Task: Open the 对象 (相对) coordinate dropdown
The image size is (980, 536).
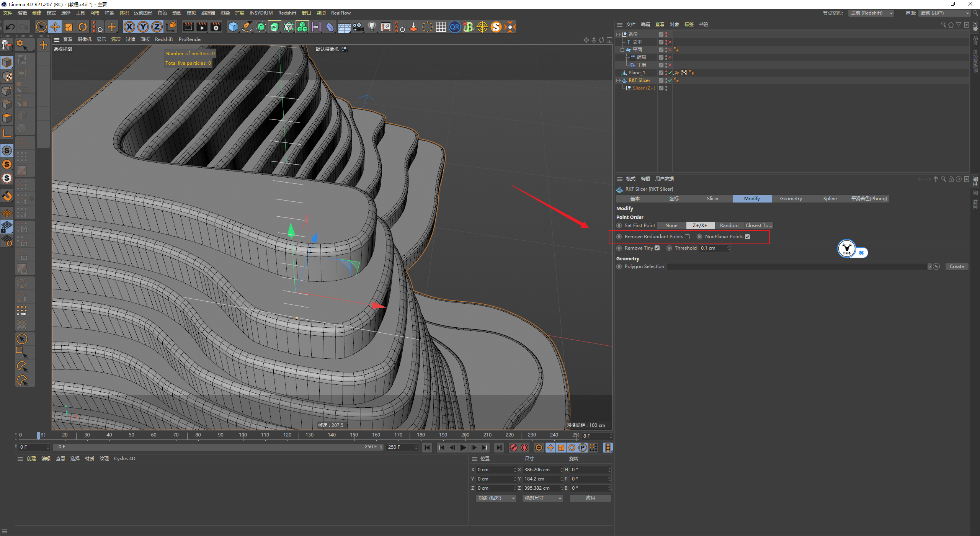Action: (497, 498)
